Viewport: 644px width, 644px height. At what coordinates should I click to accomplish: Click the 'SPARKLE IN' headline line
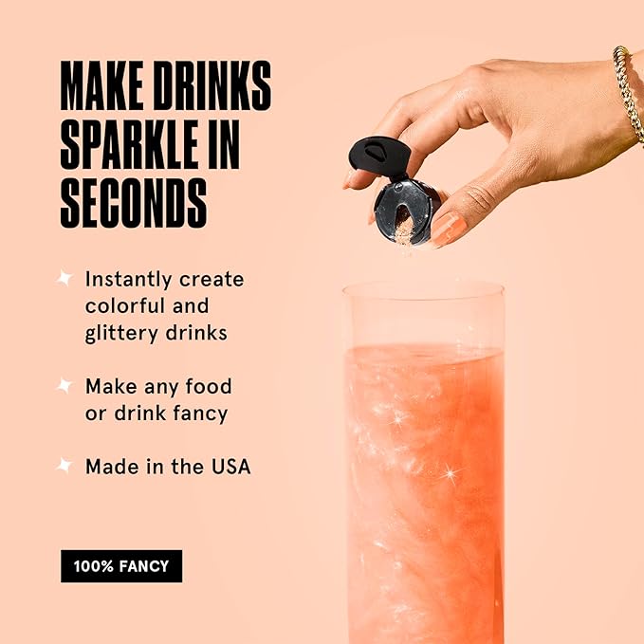[150, 144]
